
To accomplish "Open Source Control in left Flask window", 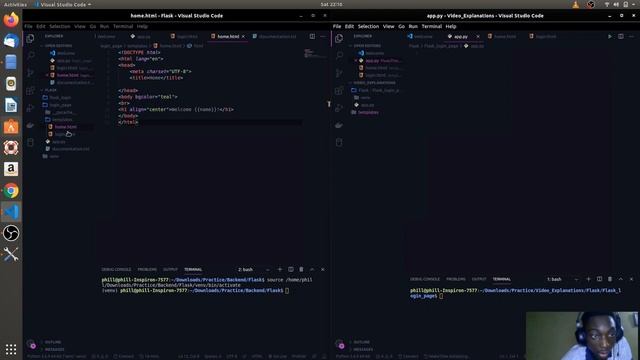I will pos(30,73).
